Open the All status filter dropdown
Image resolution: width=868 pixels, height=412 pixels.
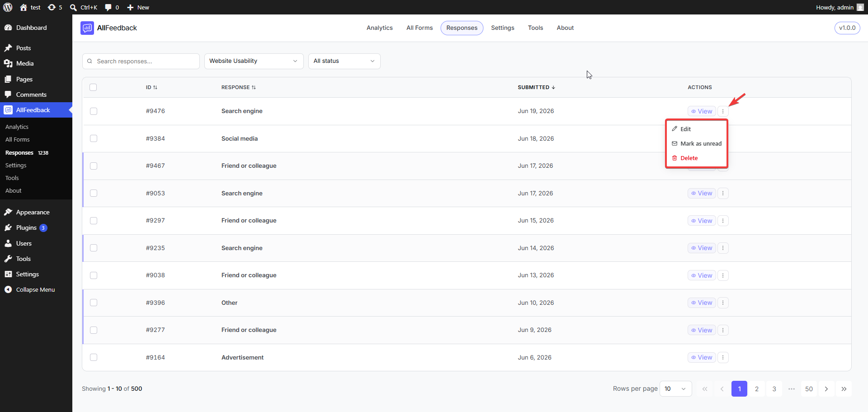(x=344, y=61)
